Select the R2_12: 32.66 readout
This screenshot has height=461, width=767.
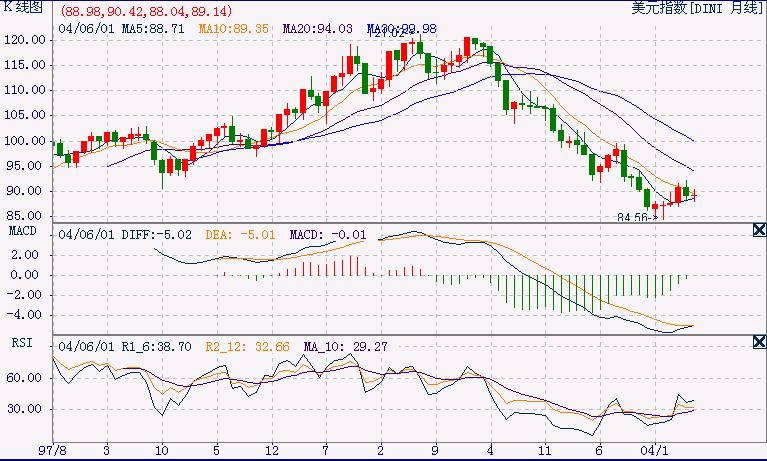pyautogui.click(x=248, y=347)
